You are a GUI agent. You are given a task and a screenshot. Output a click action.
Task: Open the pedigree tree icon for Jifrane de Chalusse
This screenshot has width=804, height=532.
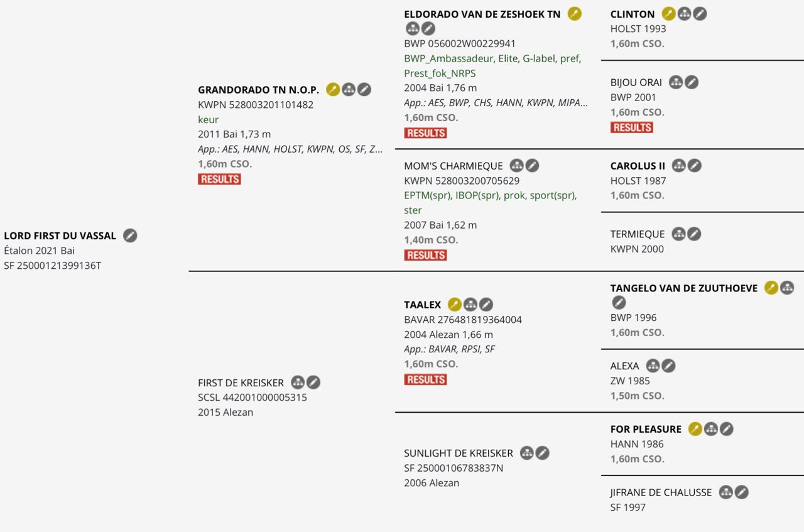tap(726, 492)
